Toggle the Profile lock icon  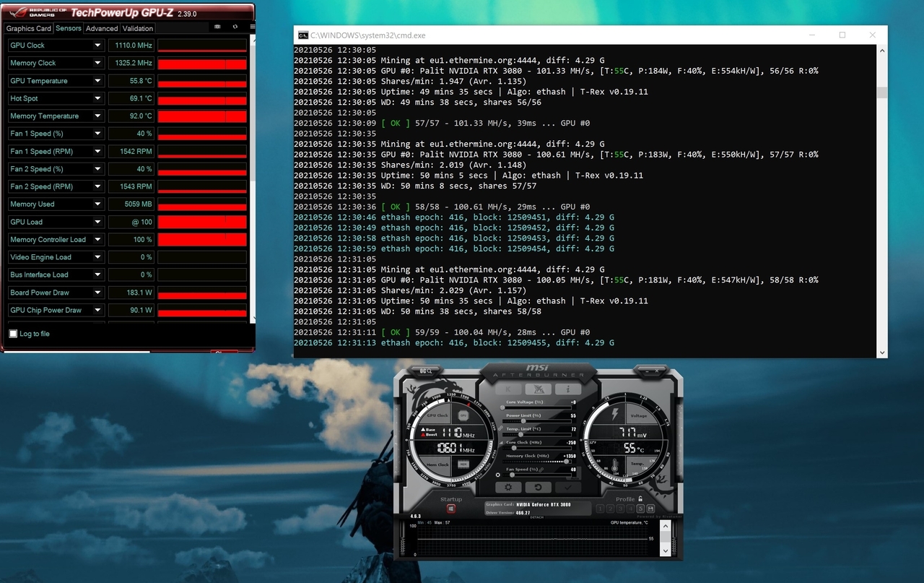coord(640,499)
